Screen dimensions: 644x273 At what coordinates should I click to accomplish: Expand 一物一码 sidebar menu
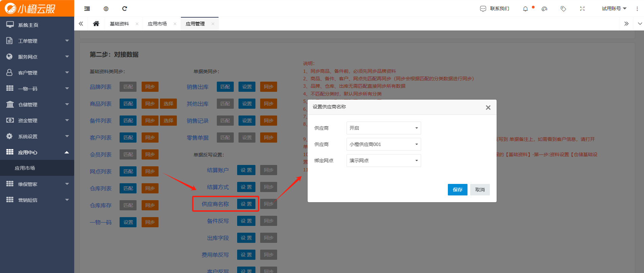(x=37, y=89)
